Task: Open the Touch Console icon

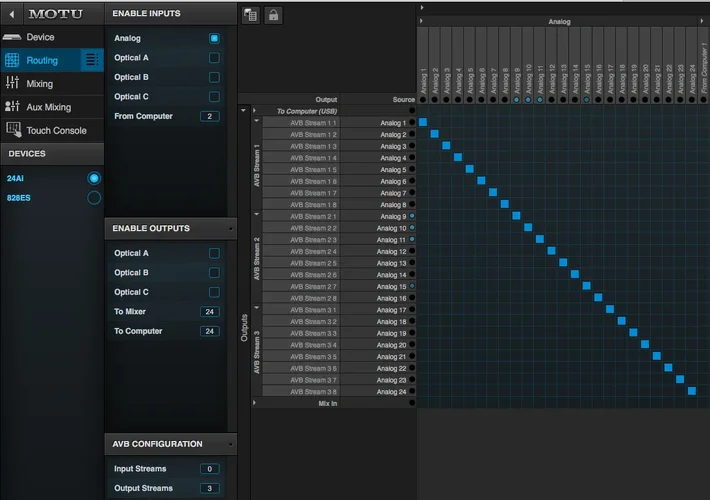Action: click(13, 130)
